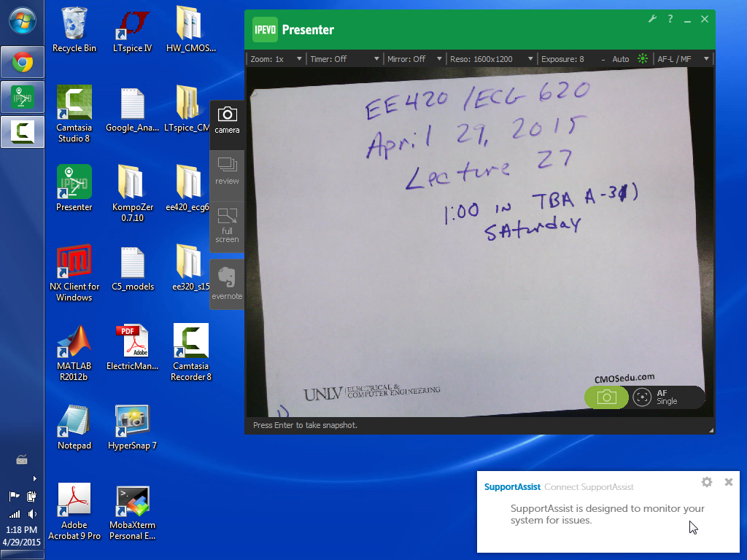The image size is (747, 560).
Task: Open the C5_models file
Action: coord(133,268)
